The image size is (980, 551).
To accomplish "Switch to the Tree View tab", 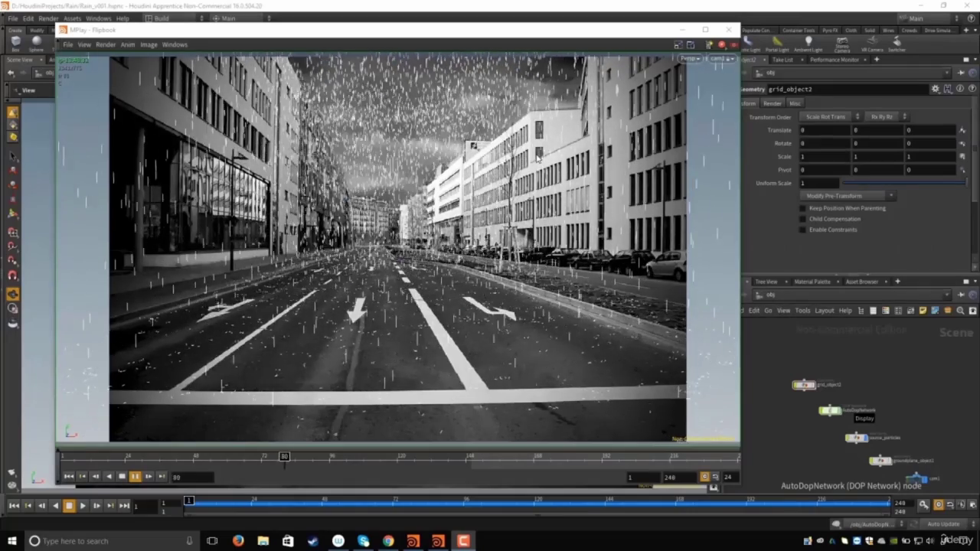I will [x=766, y=282].
